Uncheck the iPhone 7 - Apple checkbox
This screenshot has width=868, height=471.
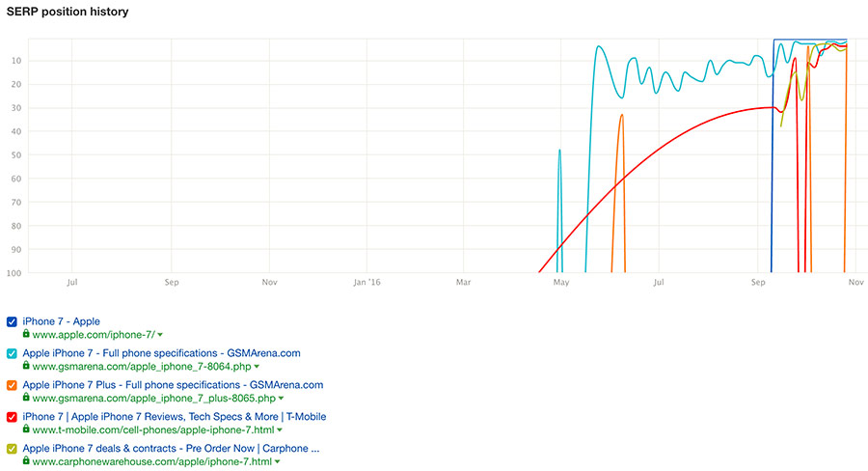[x=12, y=321]
